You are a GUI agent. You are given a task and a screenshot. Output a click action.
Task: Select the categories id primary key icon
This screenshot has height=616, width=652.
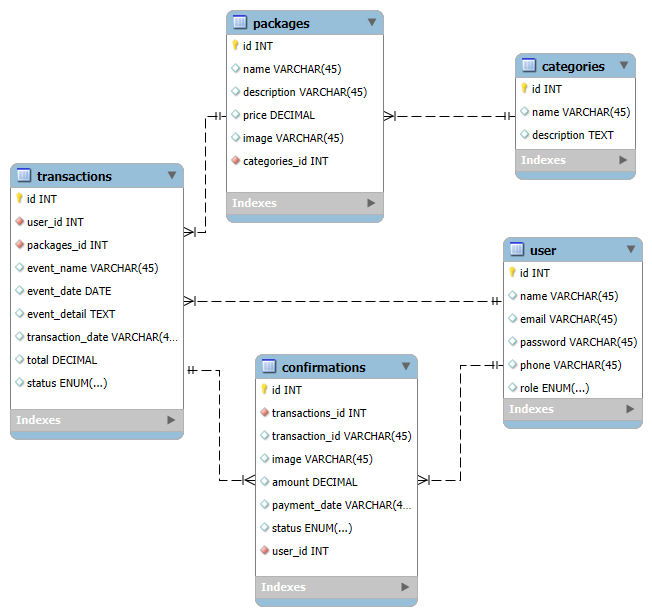pyautogui.click(x=524, y=88)
